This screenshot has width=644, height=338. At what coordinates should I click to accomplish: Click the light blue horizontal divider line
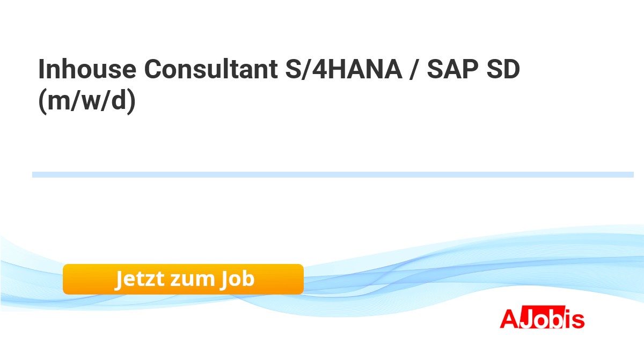coord(333,174)
